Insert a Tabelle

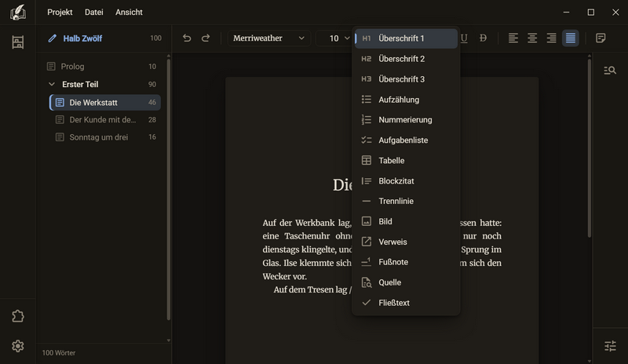(406, 161)
